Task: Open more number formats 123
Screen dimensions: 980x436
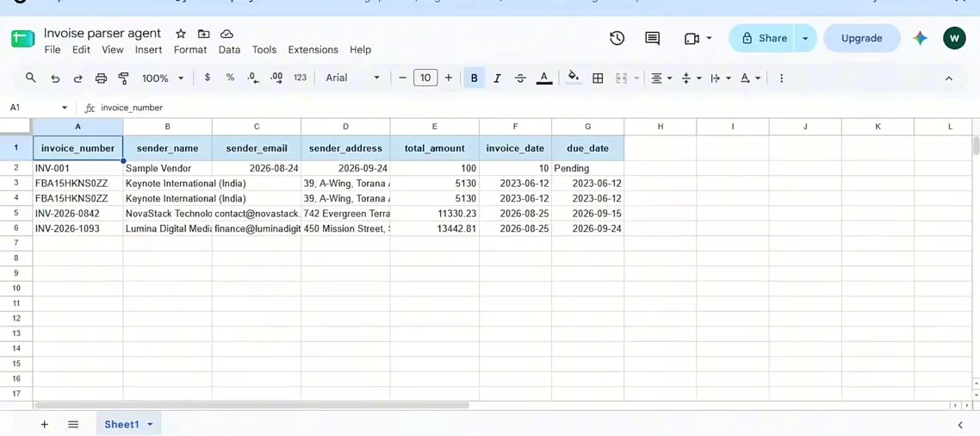Action: [300, 78]
